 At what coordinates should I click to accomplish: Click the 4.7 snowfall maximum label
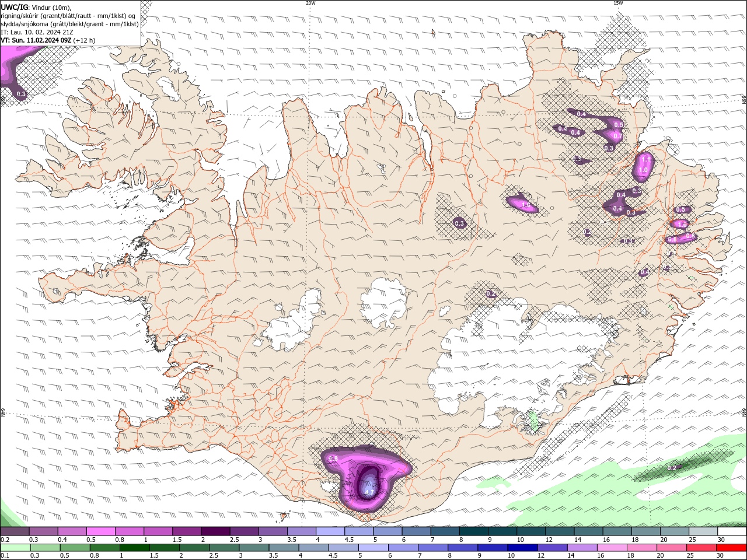[x=369, y=493]
